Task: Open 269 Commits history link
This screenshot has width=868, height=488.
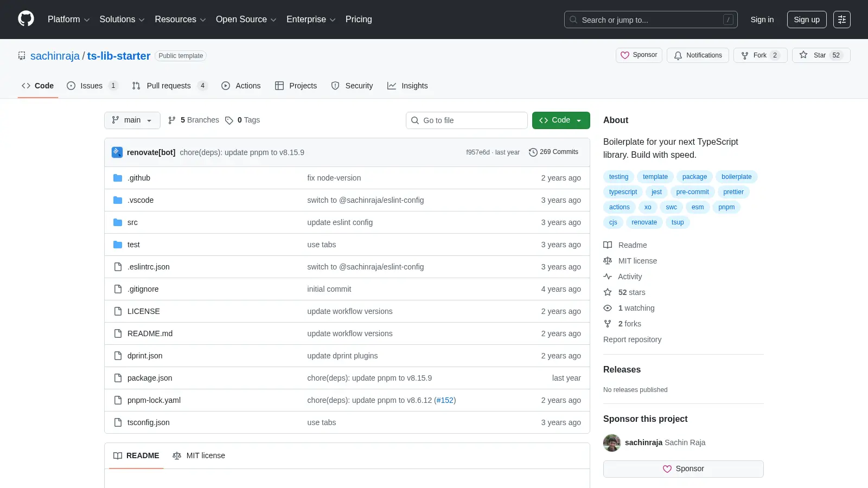Action: coord(554,152)
